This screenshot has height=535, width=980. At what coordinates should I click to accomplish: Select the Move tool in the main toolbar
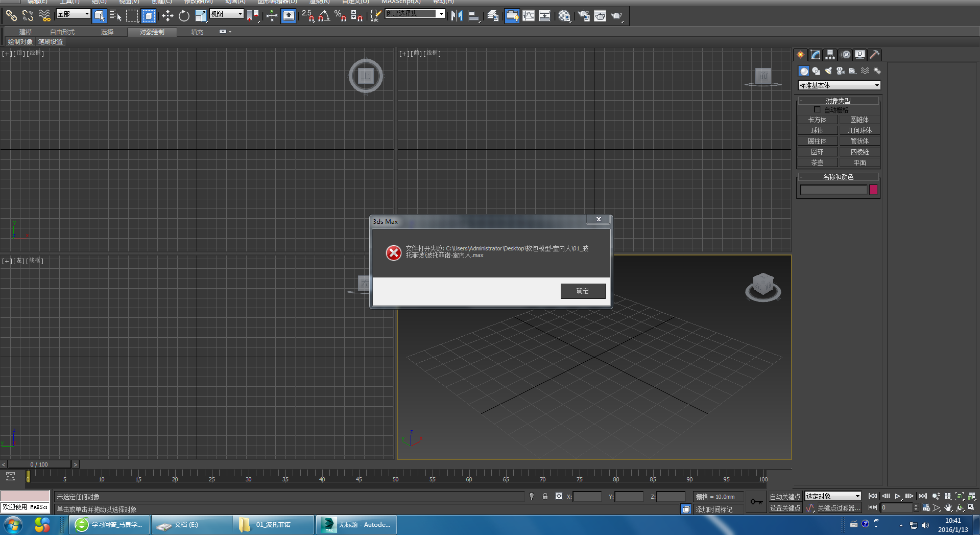point(168,16)
